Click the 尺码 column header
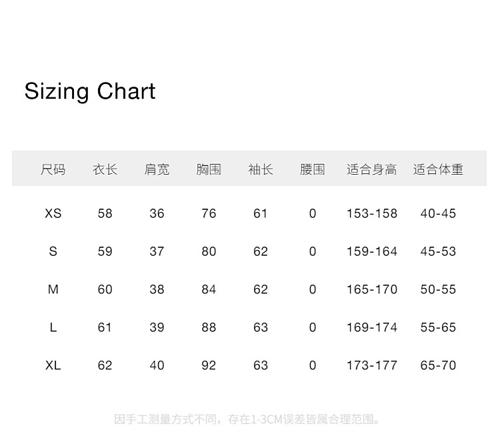 coord(53,169)
